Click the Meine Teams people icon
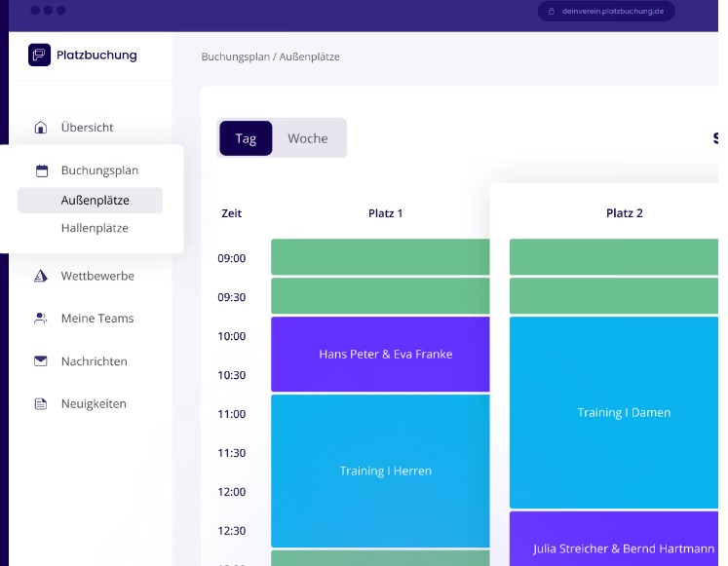 click(x=41, y=319)
